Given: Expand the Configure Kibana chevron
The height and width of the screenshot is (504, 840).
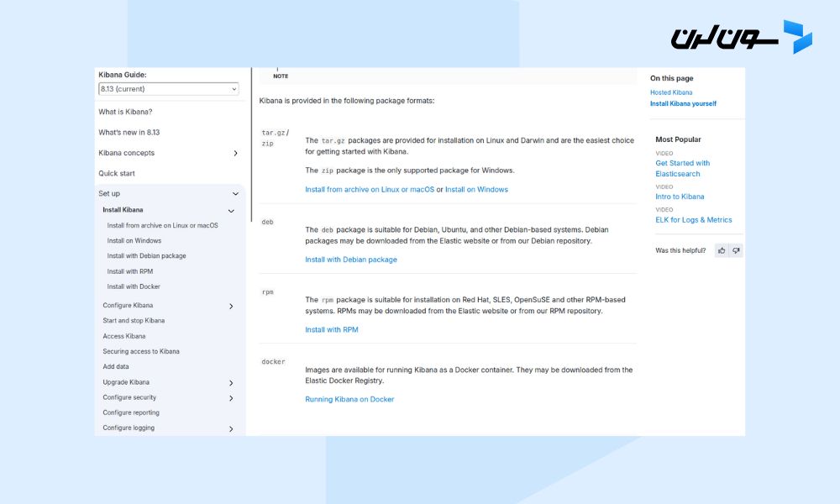Looking at the screenshot, I should [x=231, y=307].
